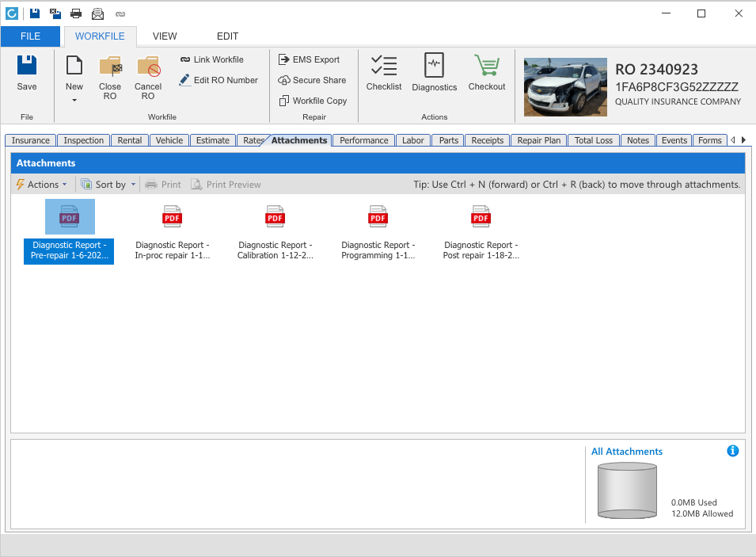
Task: Switch to the Estimate tab
Action: coord(213,140)
